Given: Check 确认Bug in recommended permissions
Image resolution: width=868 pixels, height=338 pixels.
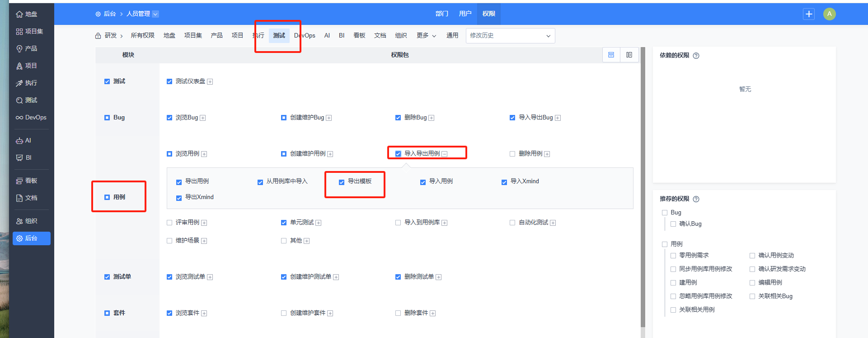Looking at the screenshot, I should pos(673,224).
